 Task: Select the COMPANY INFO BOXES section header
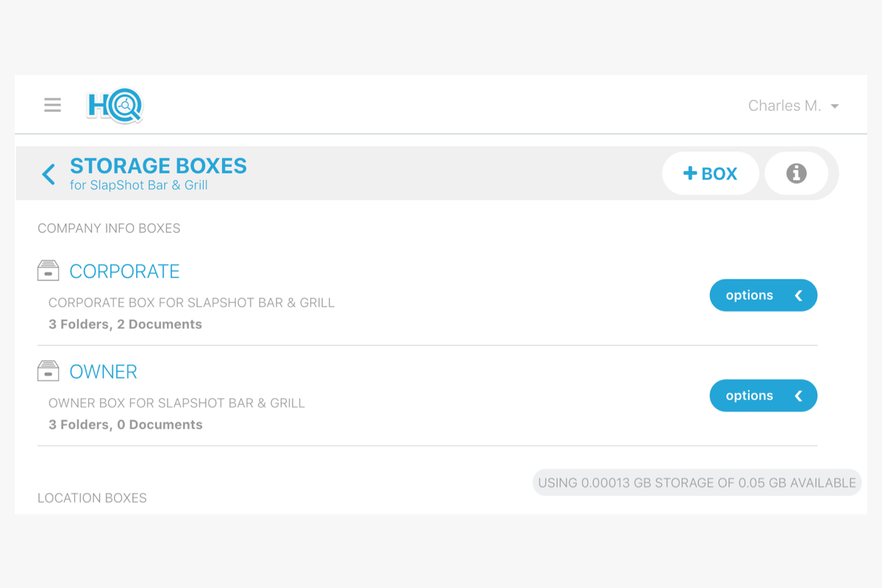tap(109, 228)
